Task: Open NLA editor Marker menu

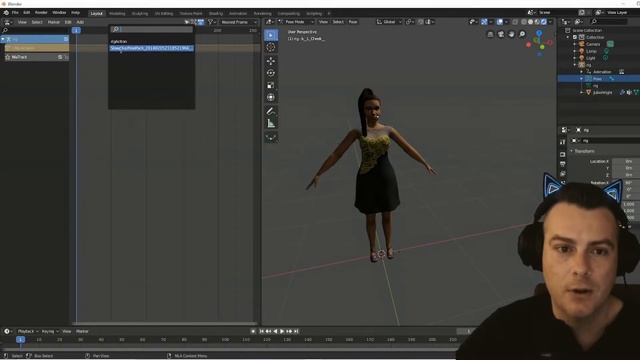Action: (54, 22)
